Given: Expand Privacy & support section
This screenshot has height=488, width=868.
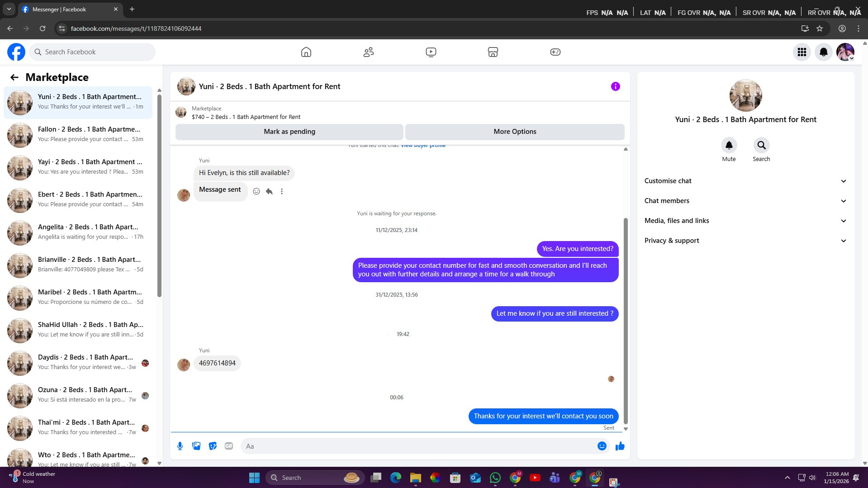Looking at the screenshot, I should (x=745, y=241).
